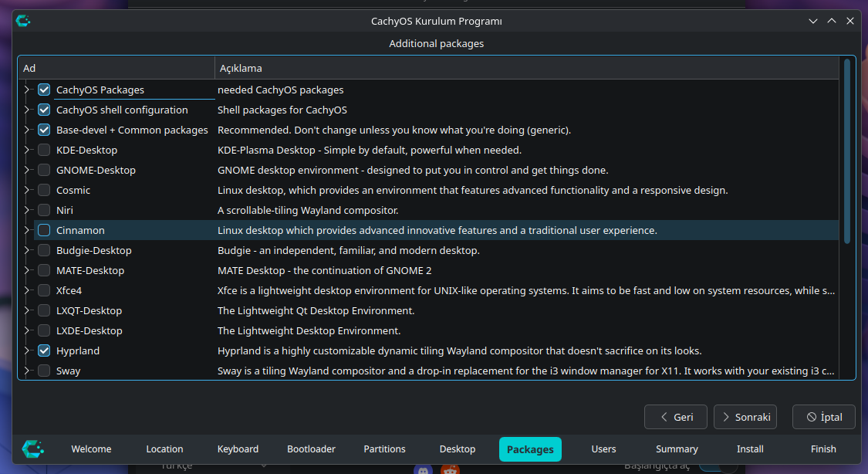Tick the Cosmic checkbox
Screen dimensions: 868x474
(44, 190)
